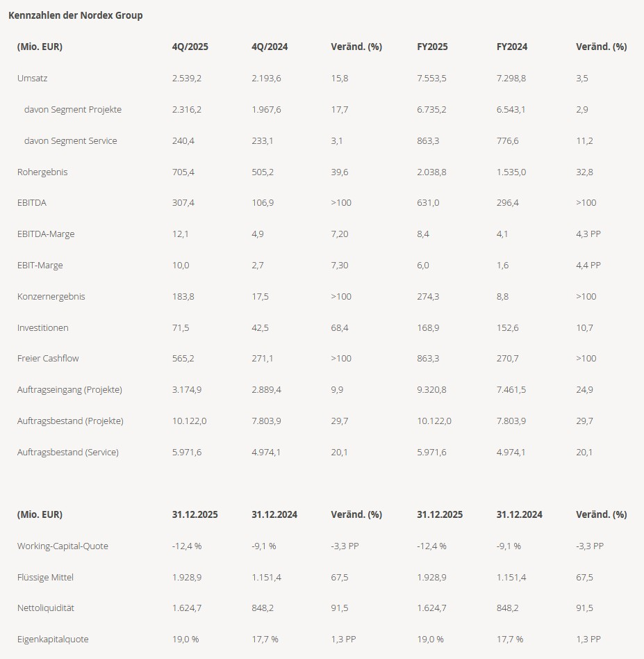Click the 'EBITDA-Marge' row label
The image size is (644, 659).
tap(46, 234)
